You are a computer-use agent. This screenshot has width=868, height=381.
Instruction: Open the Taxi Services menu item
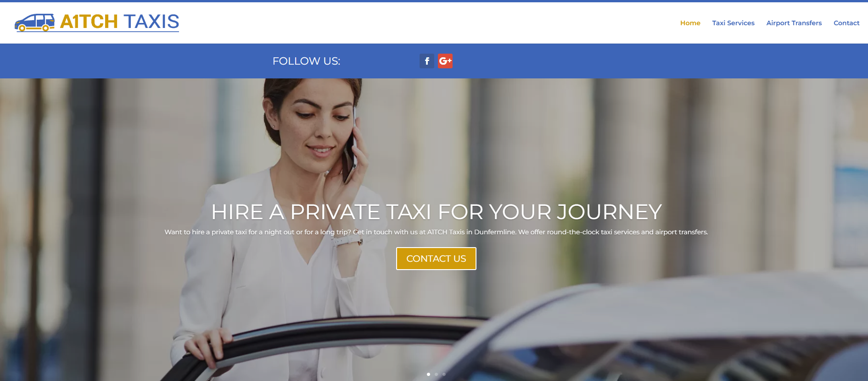click(733, 23)
